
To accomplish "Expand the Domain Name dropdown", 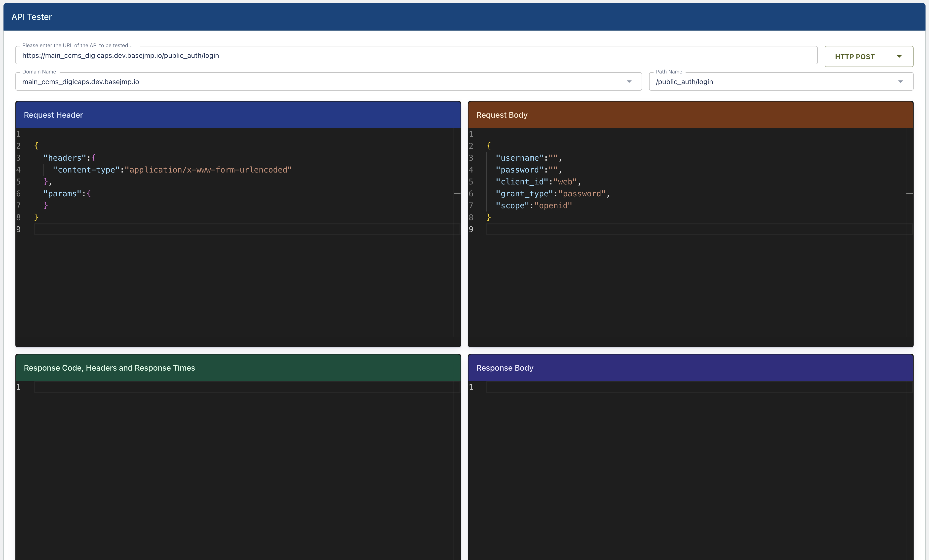I will pos(628,82).
